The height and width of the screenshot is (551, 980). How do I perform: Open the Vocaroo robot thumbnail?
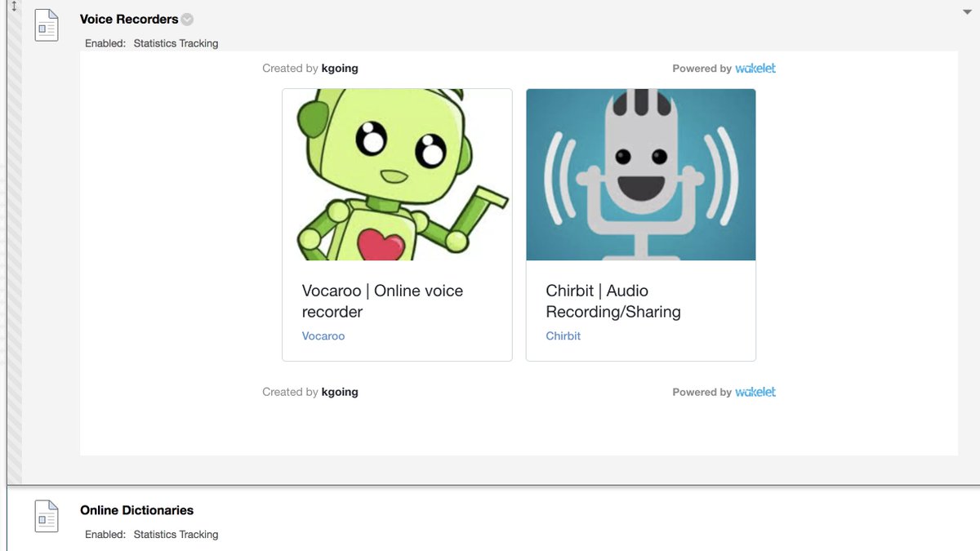397,175
